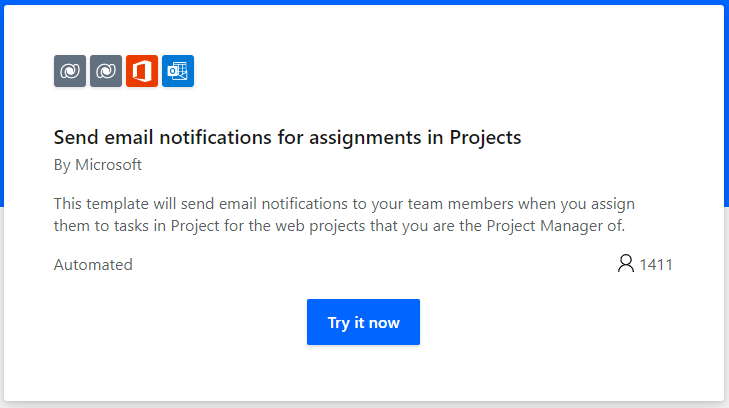
Task: Click the By Microsoft publisher text
Action: pyautogui.click(x=98, y=165)
